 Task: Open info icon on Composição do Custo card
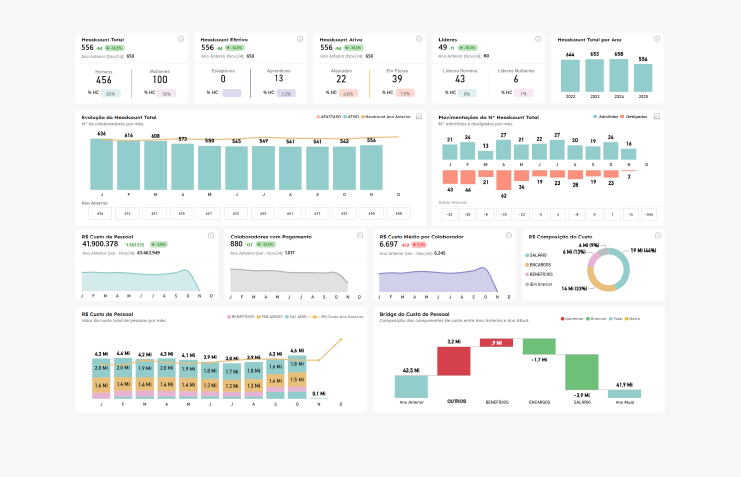click(x=658, y=235)
